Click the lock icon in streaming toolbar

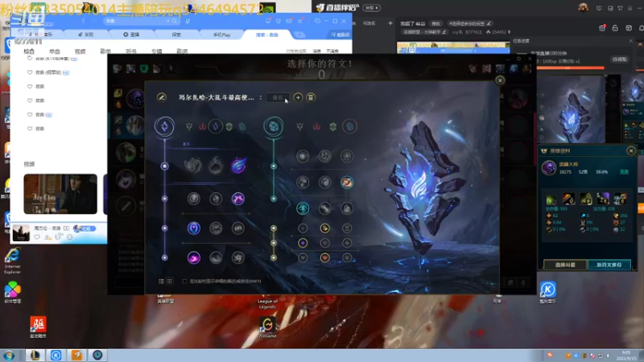coord(615,28)
